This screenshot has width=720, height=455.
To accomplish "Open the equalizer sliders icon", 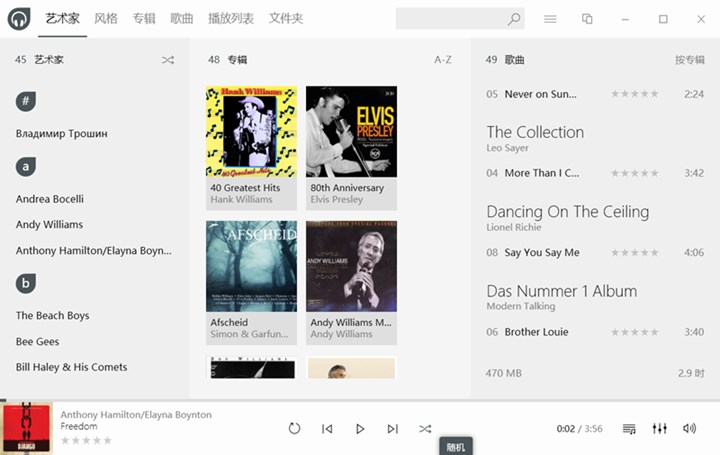I will 659,428.
